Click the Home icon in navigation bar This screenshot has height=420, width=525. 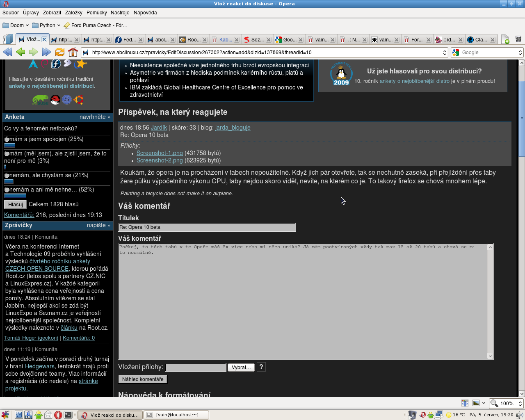pos(73,52)
